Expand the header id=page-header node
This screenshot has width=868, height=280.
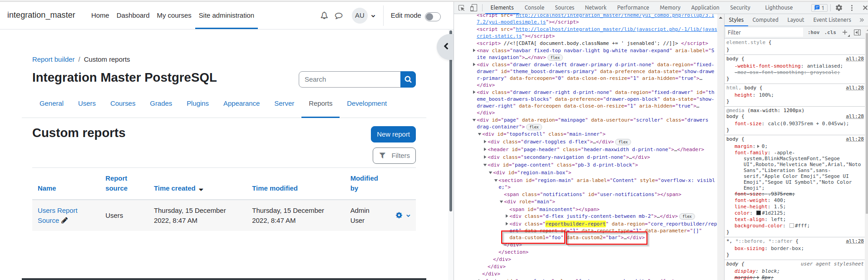tap(485, 149)
